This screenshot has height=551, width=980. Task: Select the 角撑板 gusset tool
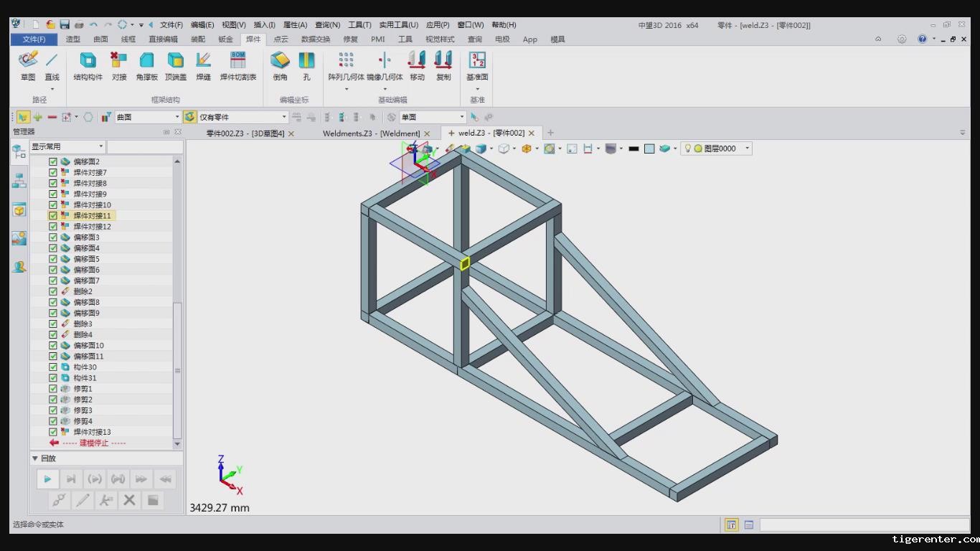pyautogui.click(x=146, y=65)
